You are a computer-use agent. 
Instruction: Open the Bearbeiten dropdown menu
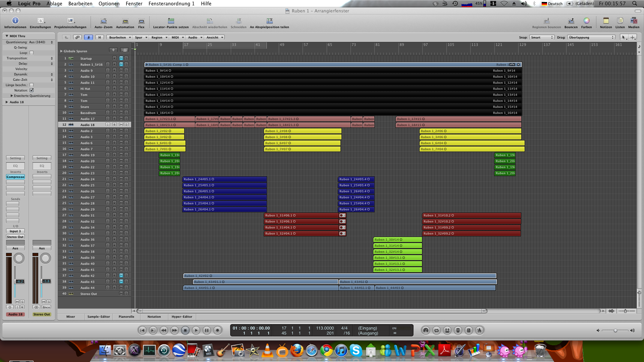pyautogui.click(x=120, y=37)
